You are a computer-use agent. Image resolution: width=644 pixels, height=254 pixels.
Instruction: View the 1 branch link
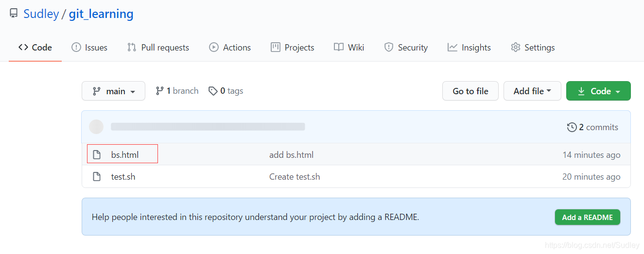coord(177,91)
